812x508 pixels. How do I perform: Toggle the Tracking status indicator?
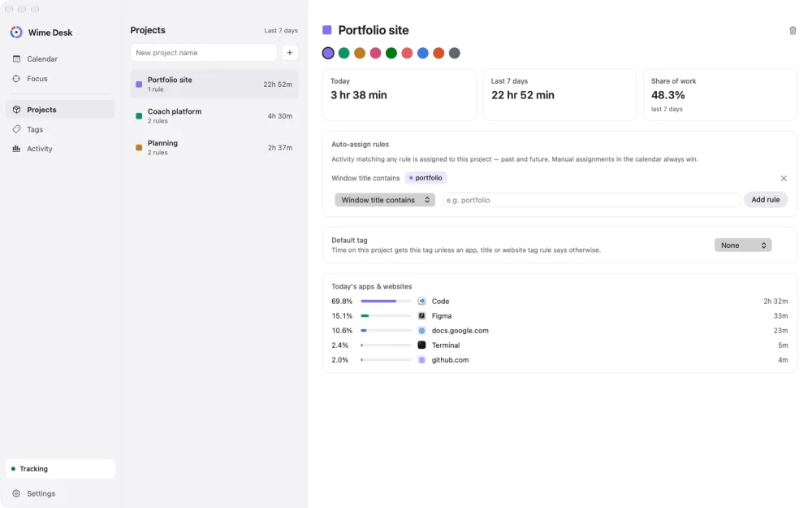(x=60, y=469)
